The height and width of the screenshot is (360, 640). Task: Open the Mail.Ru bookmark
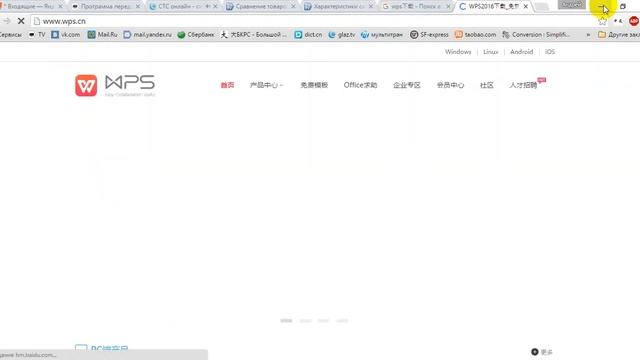tap(102, 35)
